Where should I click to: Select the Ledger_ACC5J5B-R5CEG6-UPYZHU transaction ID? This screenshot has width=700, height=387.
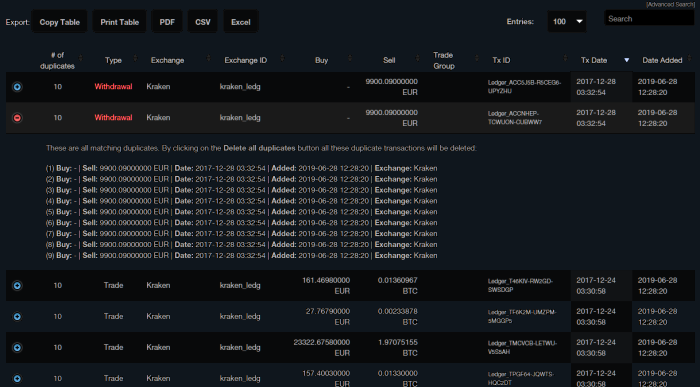click(524, 87)
